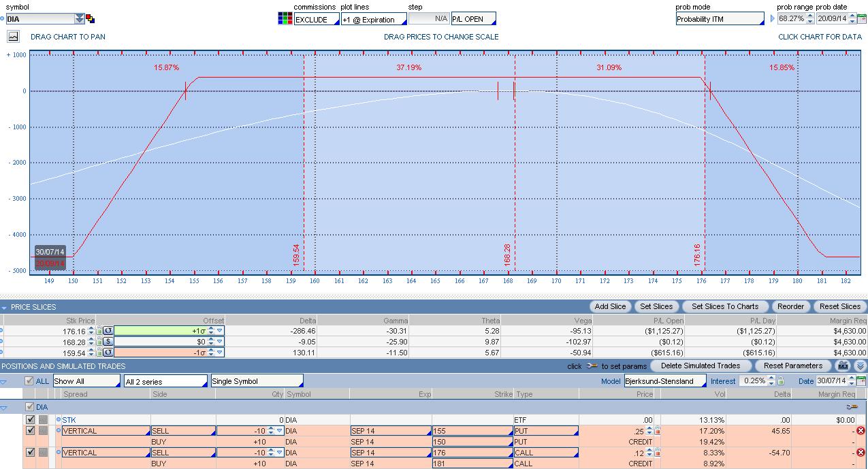
Task: Adjust the -10 qty stepper on 155 PUT vertical
Action: [x=271, y=431]
